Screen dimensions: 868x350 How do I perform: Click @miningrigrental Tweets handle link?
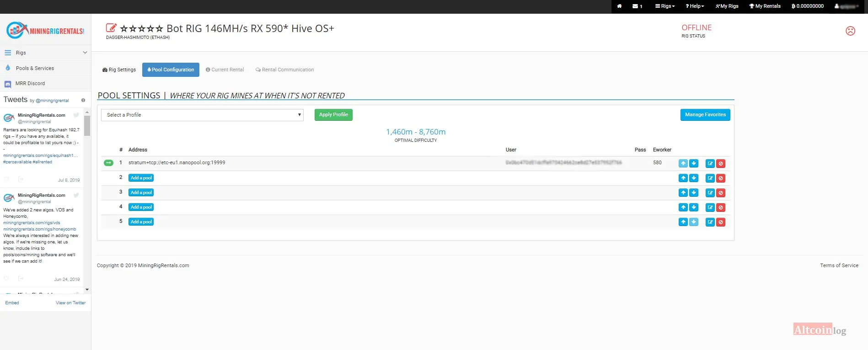click(x=52, y=101)
